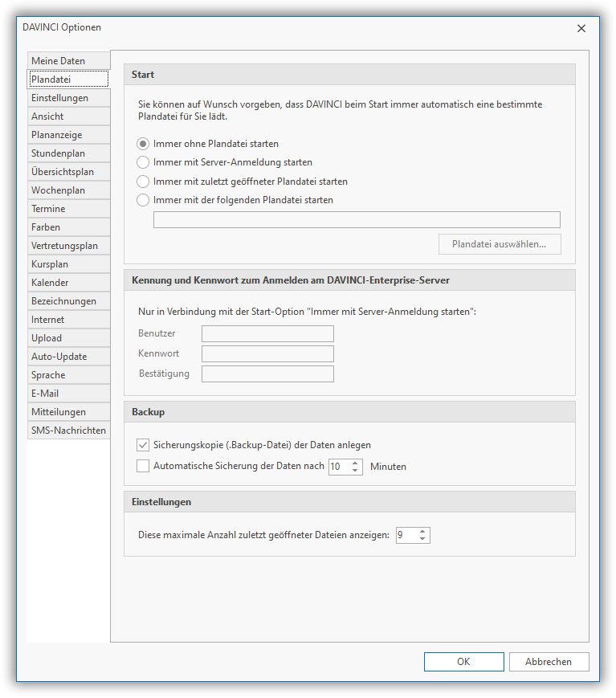Image resolution: width=616 pixels, height=698 pixels.
Task: Click into the Benutzer input field
Action: [267, 334]
